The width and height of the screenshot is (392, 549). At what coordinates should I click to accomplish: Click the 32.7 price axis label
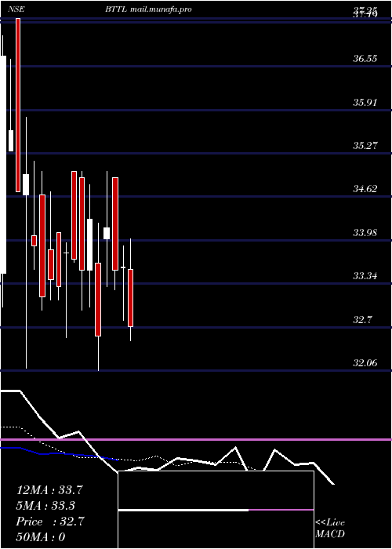pyautogui.click(x=363, y=320)
